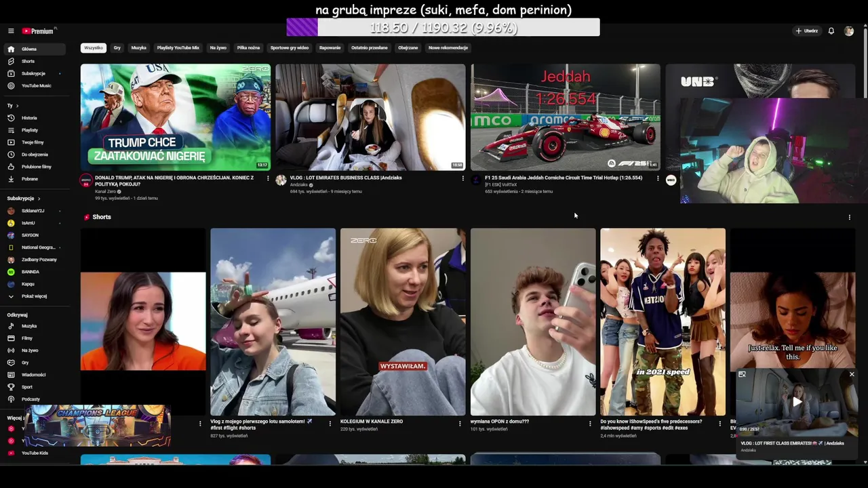Open Filmy under Odkrywaj
The image size is (868, 488).
tap(36, 338)
